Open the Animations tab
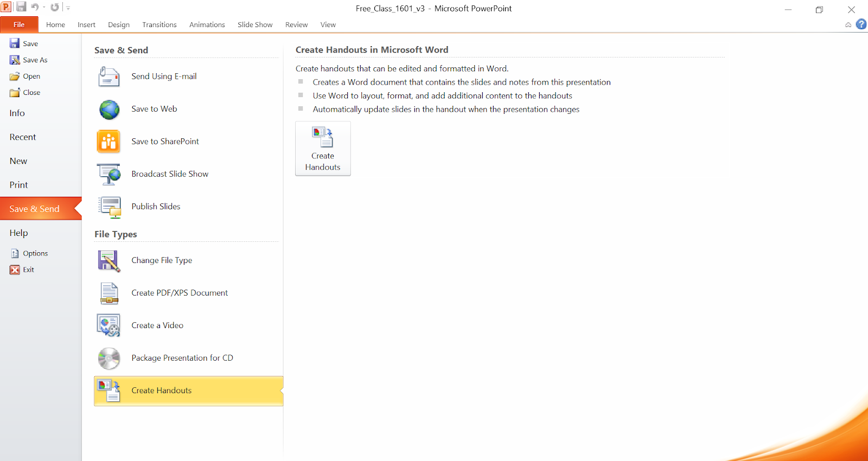 coord(207,24)
